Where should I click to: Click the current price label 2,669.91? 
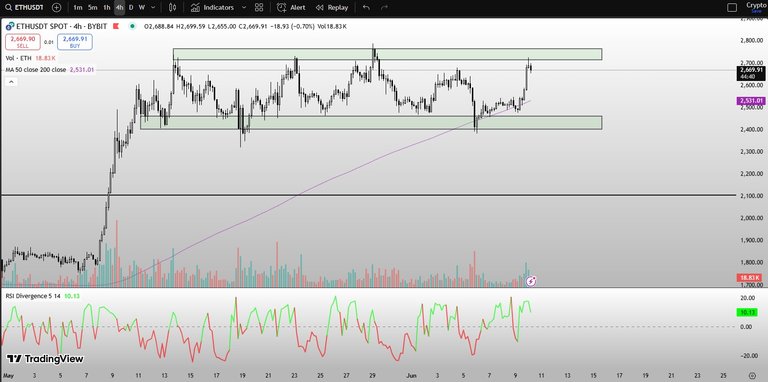pyautogui.click(x=750, y=70)
